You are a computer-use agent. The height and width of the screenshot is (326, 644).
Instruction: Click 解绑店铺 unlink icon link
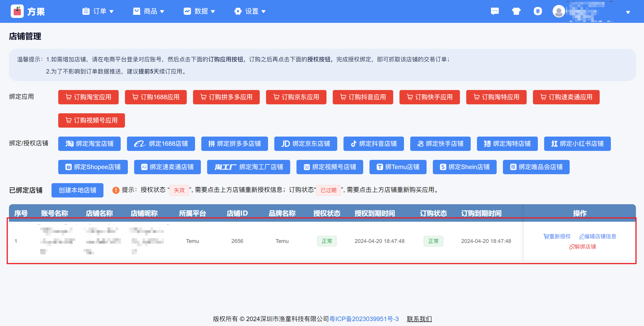[582, 247]
